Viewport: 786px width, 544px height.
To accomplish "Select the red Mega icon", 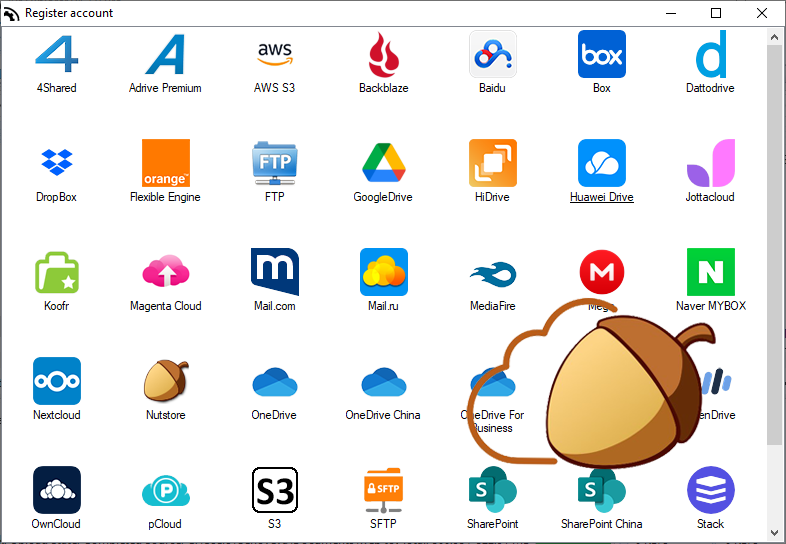I will click(x=602, y=272).
